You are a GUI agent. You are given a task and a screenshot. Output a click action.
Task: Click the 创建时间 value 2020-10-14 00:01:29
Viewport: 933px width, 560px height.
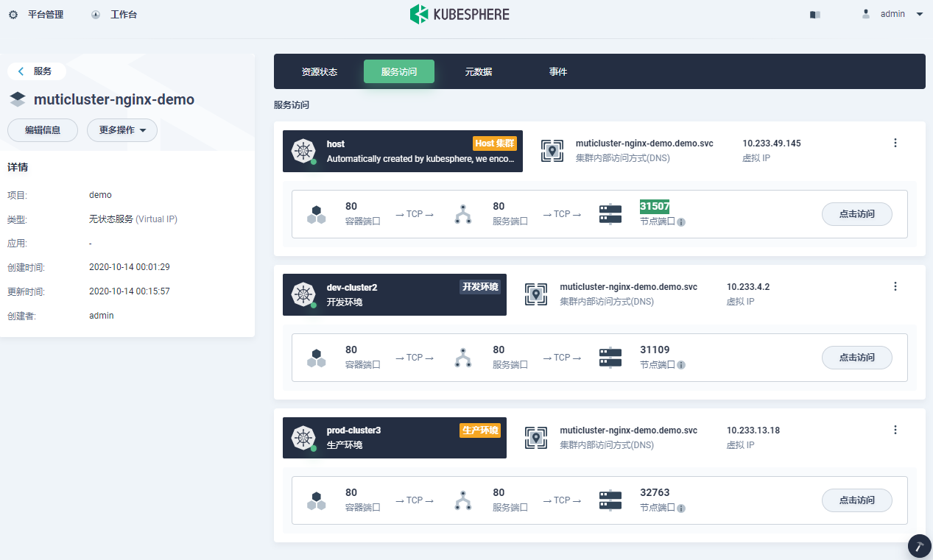pyautogui.click(x=130, y=267)
